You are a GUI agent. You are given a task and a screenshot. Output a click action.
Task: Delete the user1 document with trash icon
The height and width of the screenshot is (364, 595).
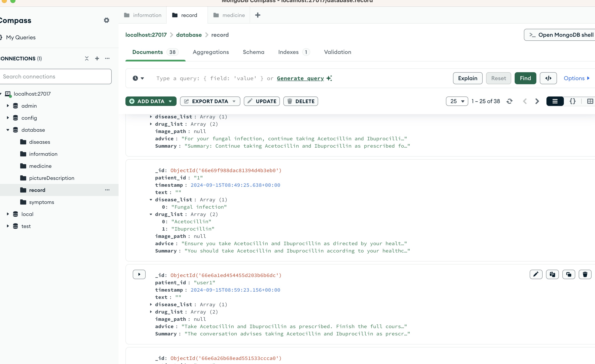tap(585, 274)
